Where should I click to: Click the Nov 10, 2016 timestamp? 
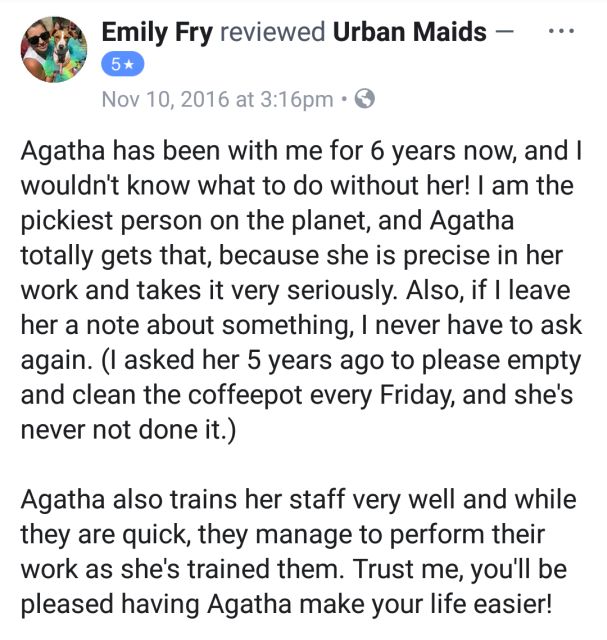(217, 98)
